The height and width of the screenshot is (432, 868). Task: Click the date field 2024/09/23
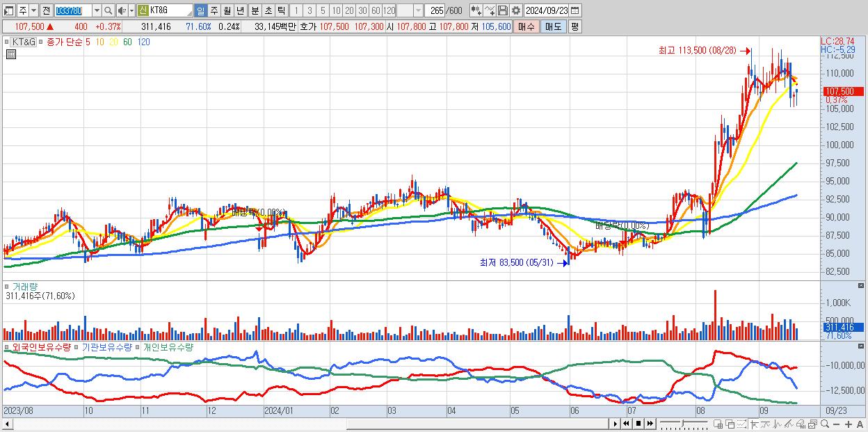547,10
